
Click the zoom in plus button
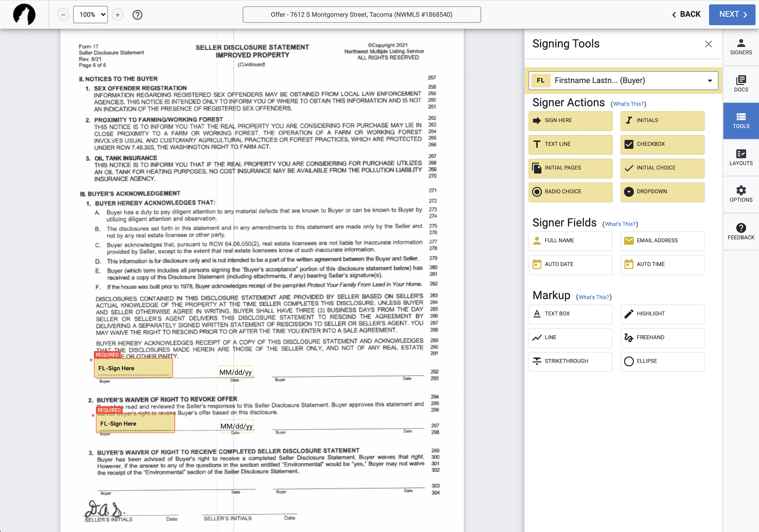(118, 15)
